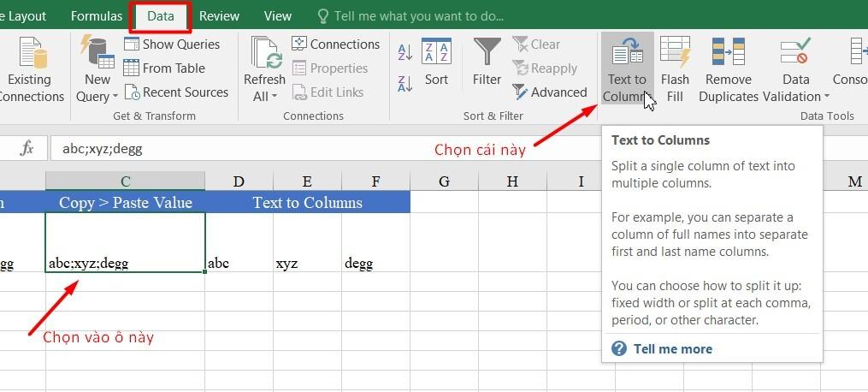Click the Text to Columns icon
The image size is (868, 392).
point(627,52)
